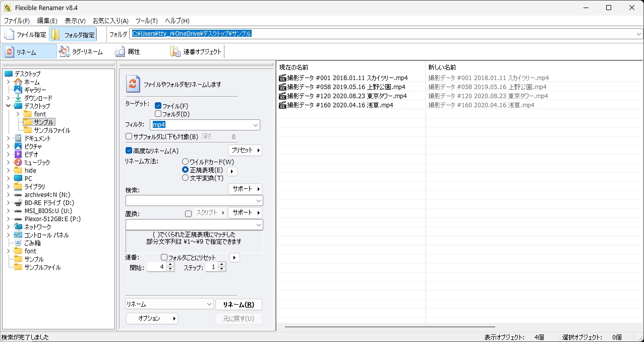This screenshot has width=644, height=342.
Task: Click the ごみ箱 recycle bin icon
Action: pos(18,243)
